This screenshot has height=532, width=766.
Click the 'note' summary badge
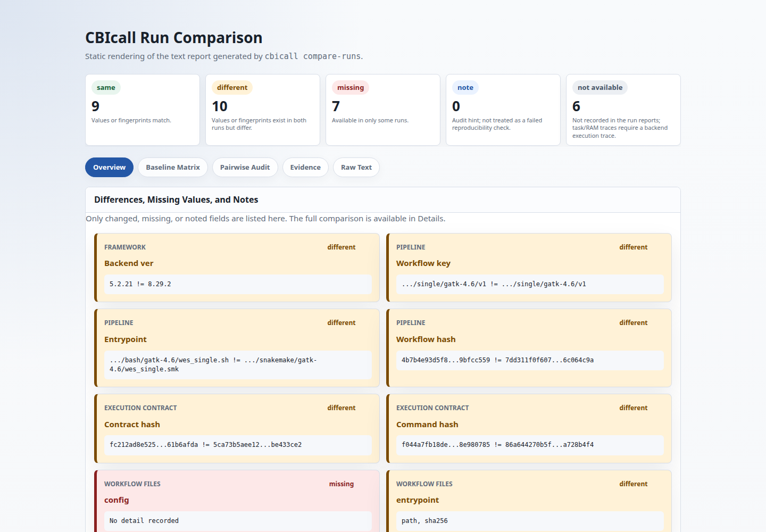click(x=465, y=88)
